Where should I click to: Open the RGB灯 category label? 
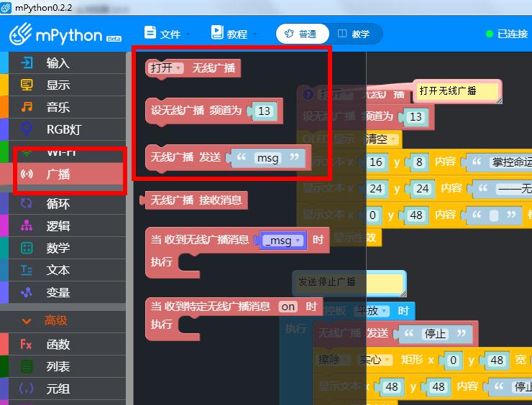point(64,129)
